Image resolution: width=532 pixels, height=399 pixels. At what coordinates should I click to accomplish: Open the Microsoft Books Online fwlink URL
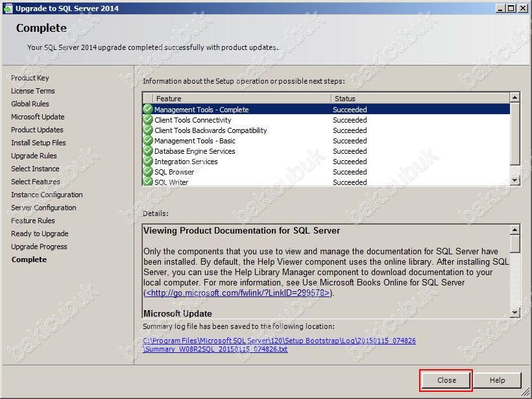coord(238,293)
